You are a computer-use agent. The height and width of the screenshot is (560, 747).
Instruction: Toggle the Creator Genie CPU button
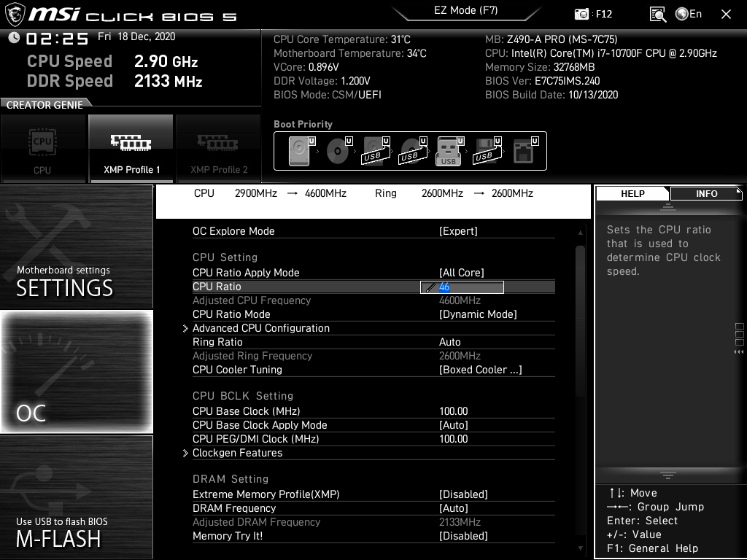point(43,148)
